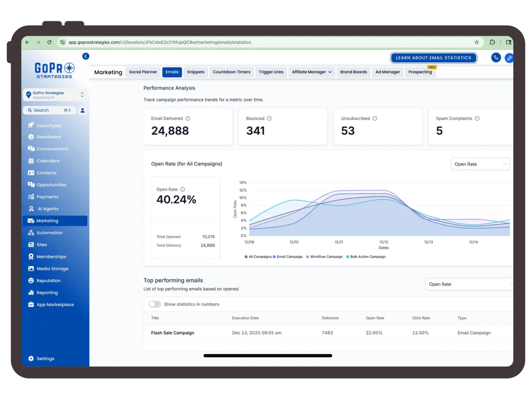Image resolution: width=532 pixels, height=399 pixels.
Task: Click info icon next to Bounced
Action: (270, 118)
